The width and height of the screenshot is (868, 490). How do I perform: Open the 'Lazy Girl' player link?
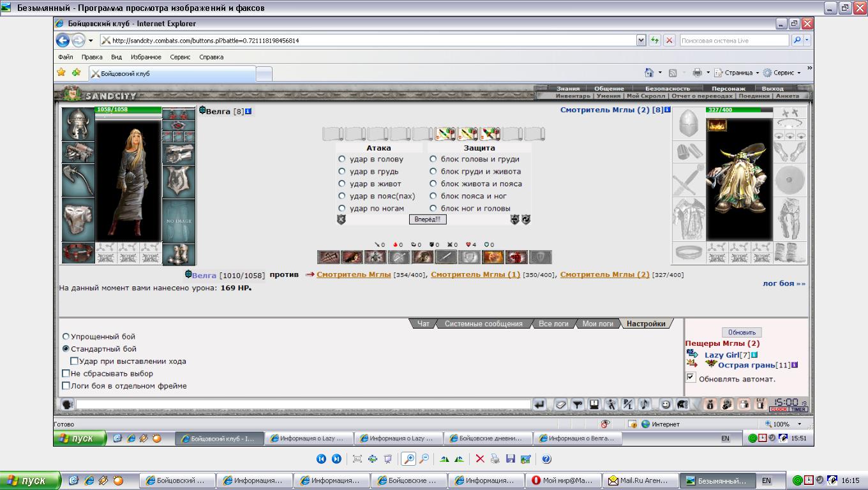point(722,355)
